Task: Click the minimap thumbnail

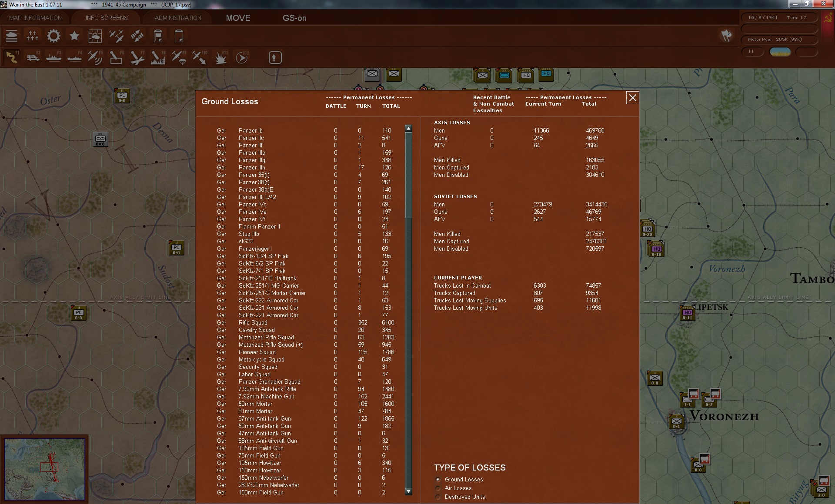Action: [45, 469]
